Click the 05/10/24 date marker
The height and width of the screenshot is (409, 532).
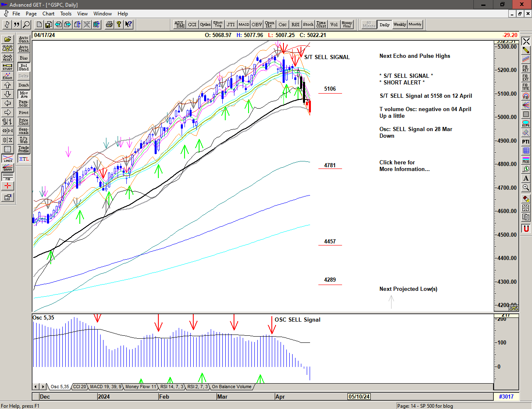pos(359,397)
